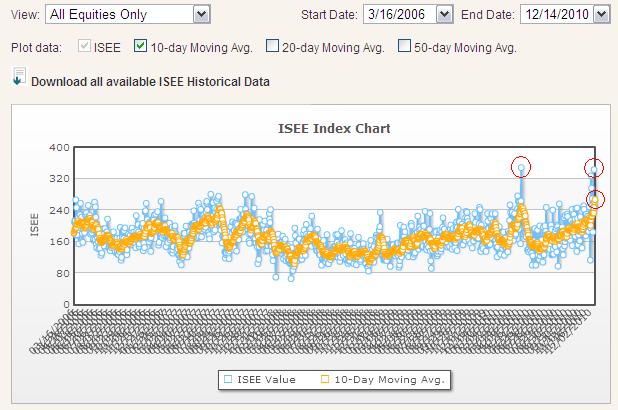618x410 pixels.
Task: Download all available ISEE Historical Data
Action: pos(150,81)
